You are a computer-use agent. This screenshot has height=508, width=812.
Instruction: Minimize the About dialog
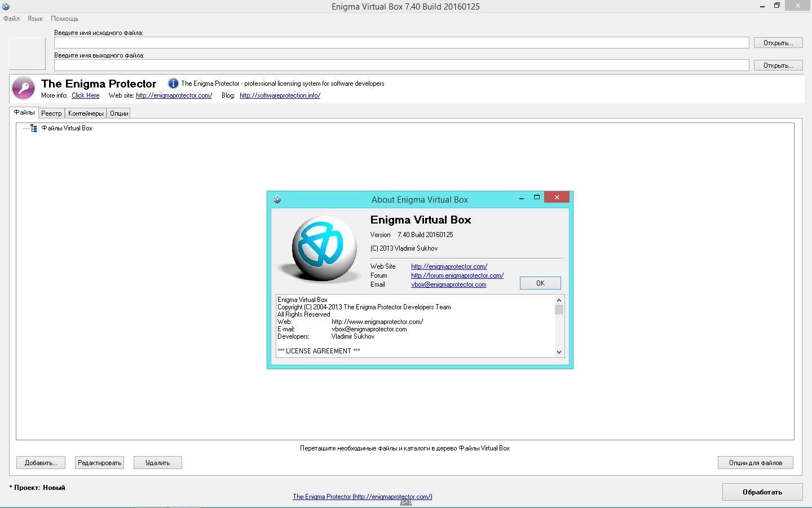[522, 198]
